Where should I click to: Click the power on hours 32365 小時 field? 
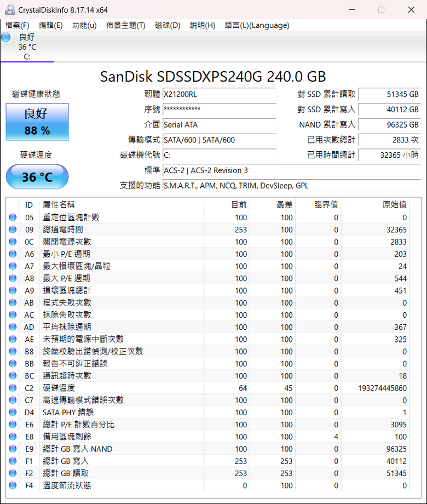point(389,155)
